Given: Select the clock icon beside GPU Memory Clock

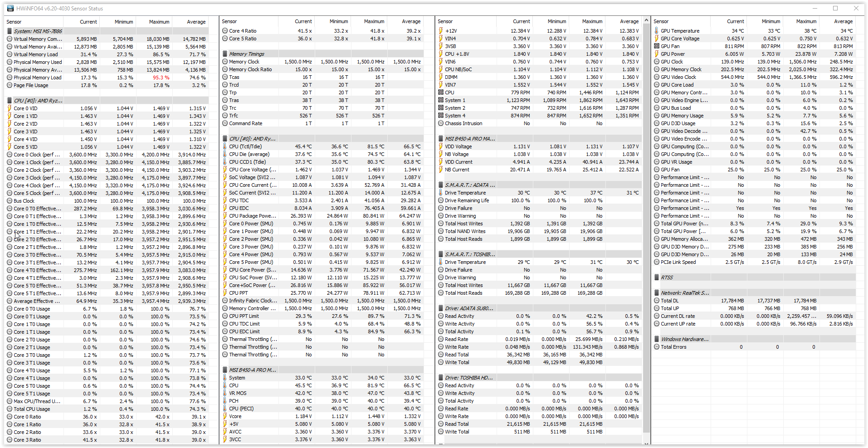Looking at the screenshot, I should click(x=657, y=69).
